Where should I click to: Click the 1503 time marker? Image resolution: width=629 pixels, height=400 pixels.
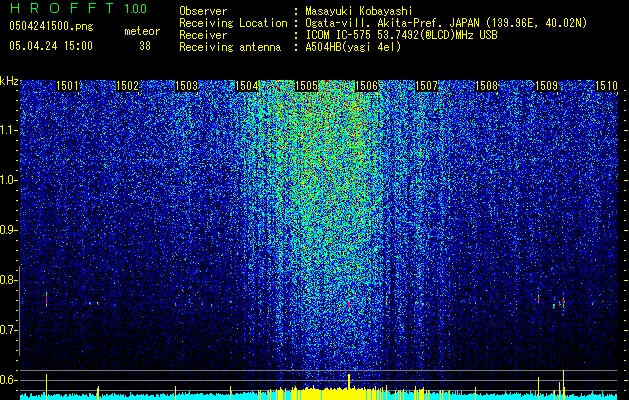187,86
